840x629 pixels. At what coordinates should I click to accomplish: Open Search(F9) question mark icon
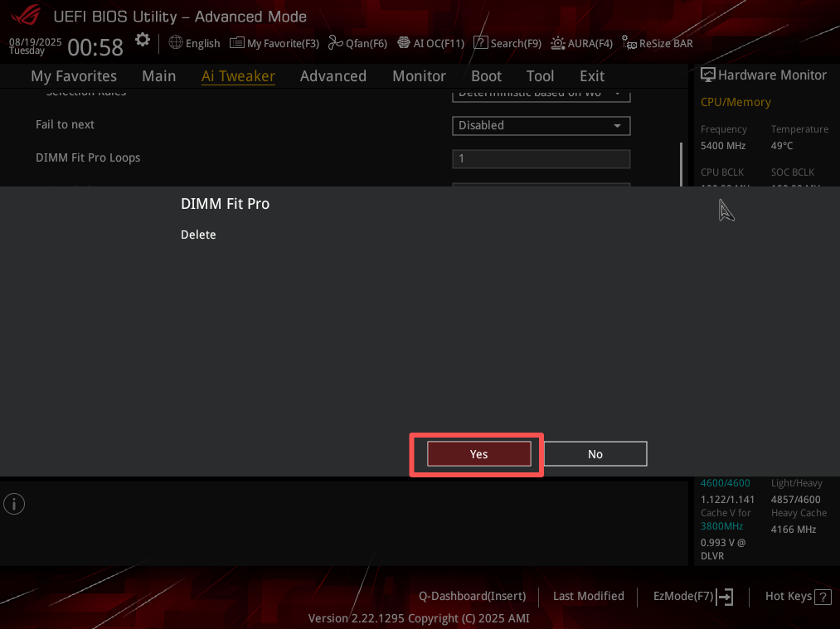(481, 43)
